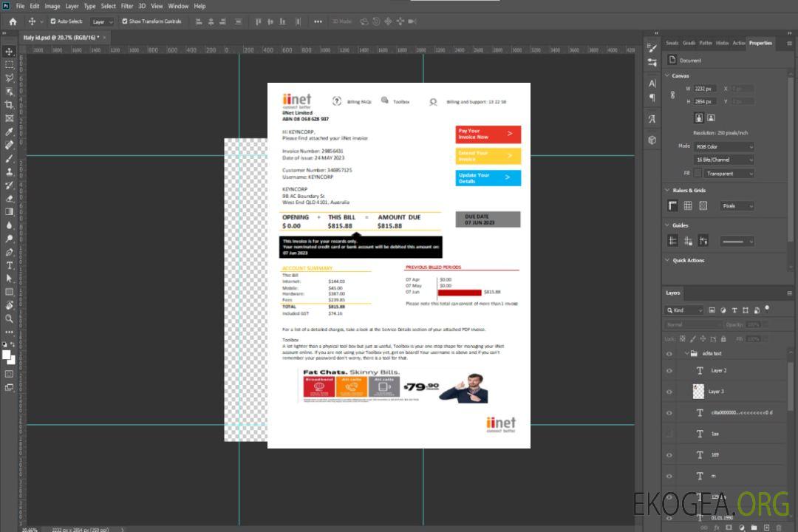Click the Home icon in options bar
This screenshot has height=532, width=798.
click(x=13, y=21)
